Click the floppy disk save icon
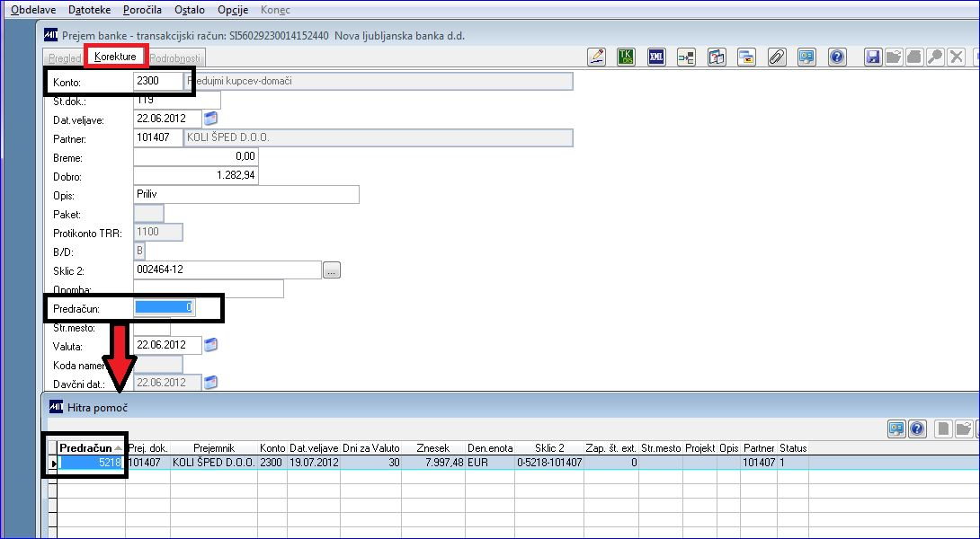Screen dimensions: 980x539 pos(873,57)
